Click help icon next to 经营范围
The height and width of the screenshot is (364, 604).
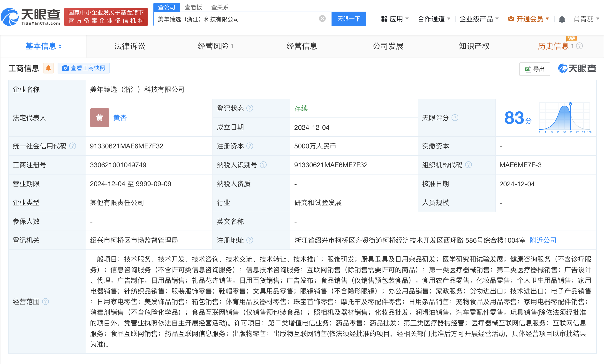(x=45, y=302)
